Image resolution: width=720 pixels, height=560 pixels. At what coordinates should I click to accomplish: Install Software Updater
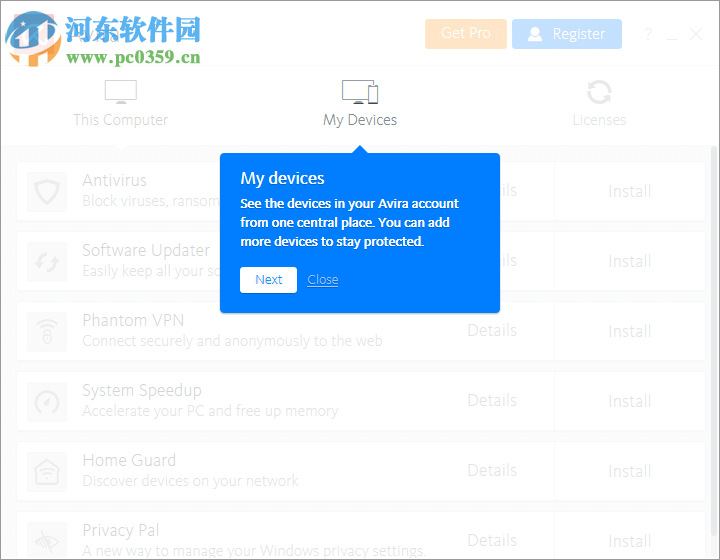click(630, 262)
